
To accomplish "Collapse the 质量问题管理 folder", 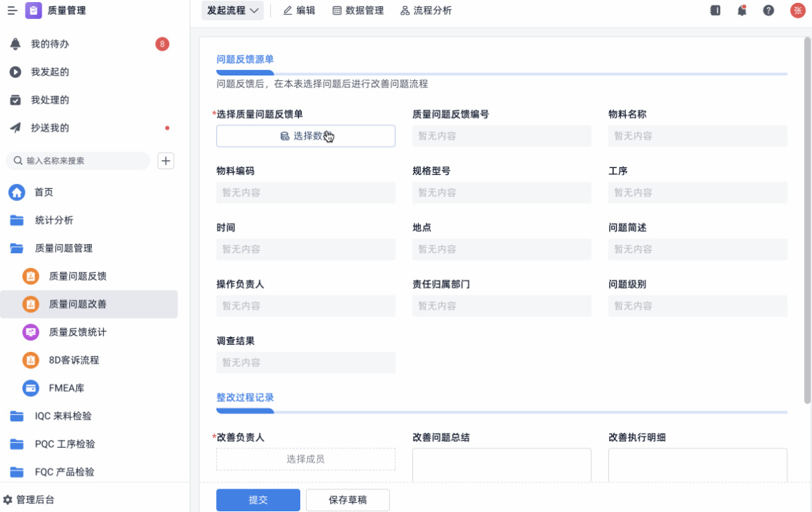I will 63,248.
